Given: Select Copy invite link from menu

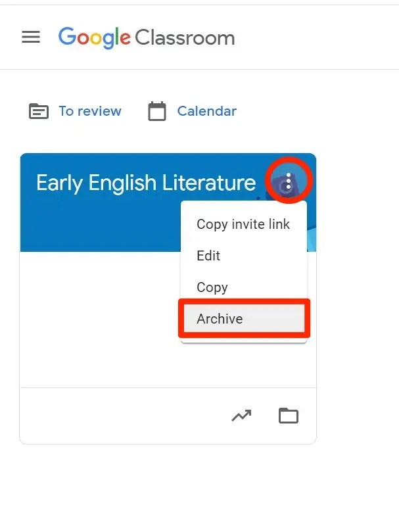Looking at the screenshot, I should click(243, 224).
